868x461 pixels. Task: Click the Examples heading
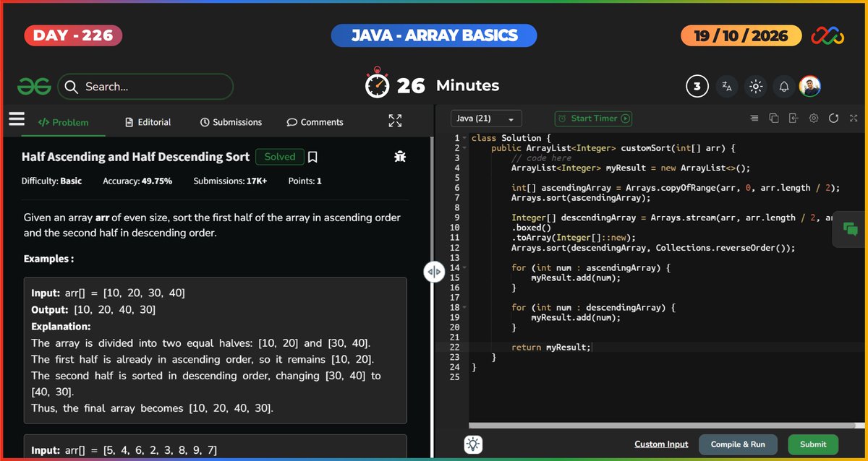[x=48, y=258]
